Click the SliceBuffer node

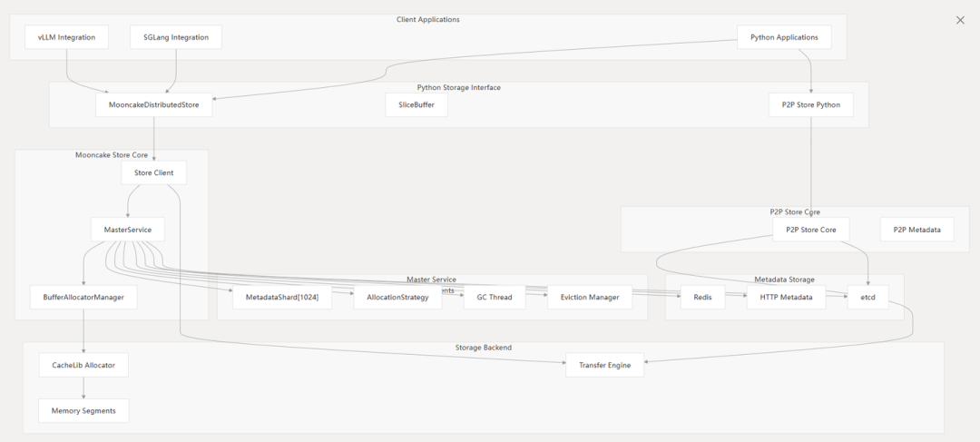416,105
